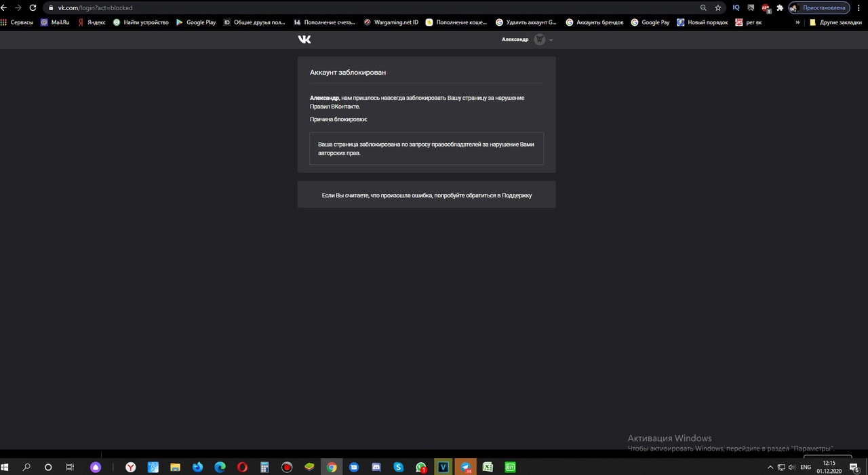Viewport: 868px width, 475px height.
Task: Open the Adblock Plus extension icon
Action: (x=766, y=7)
